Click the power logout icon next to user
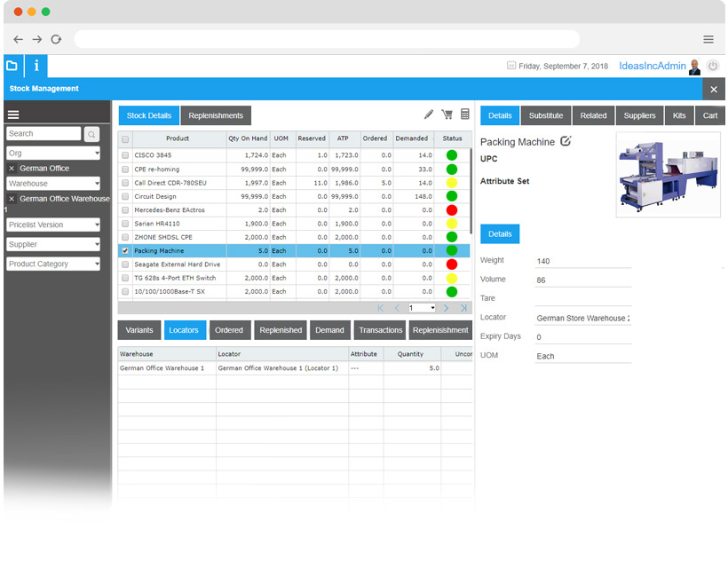 712,66
